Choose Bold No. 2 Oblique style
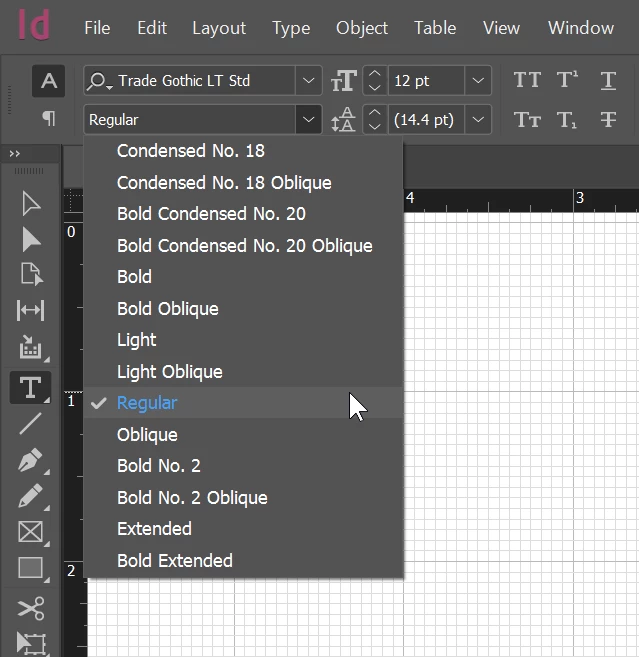 (x=243, y=497)
